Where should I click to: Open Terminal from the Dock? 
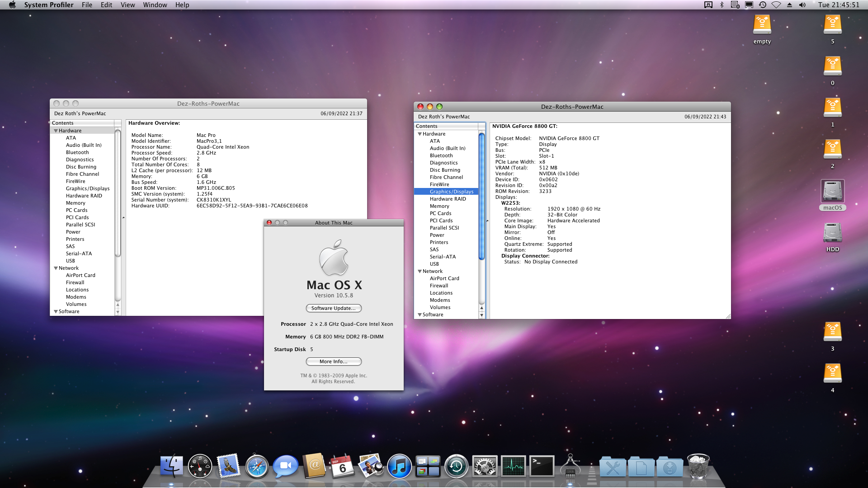click(x=542, y=466)
